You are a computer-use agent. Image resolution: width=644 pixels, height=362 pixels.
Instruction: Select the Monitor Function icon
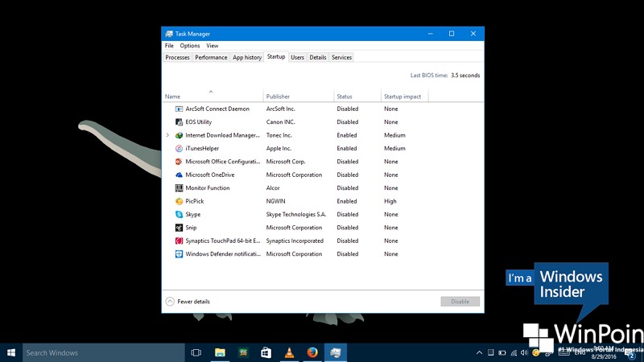[x=179, y=188]
